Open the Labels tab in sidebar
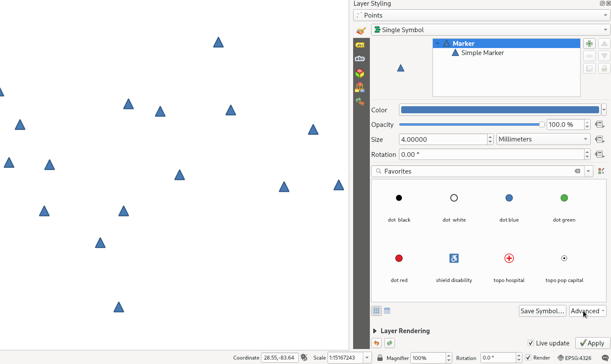This screenshot has height=364, width=611. tap(360, 45)
